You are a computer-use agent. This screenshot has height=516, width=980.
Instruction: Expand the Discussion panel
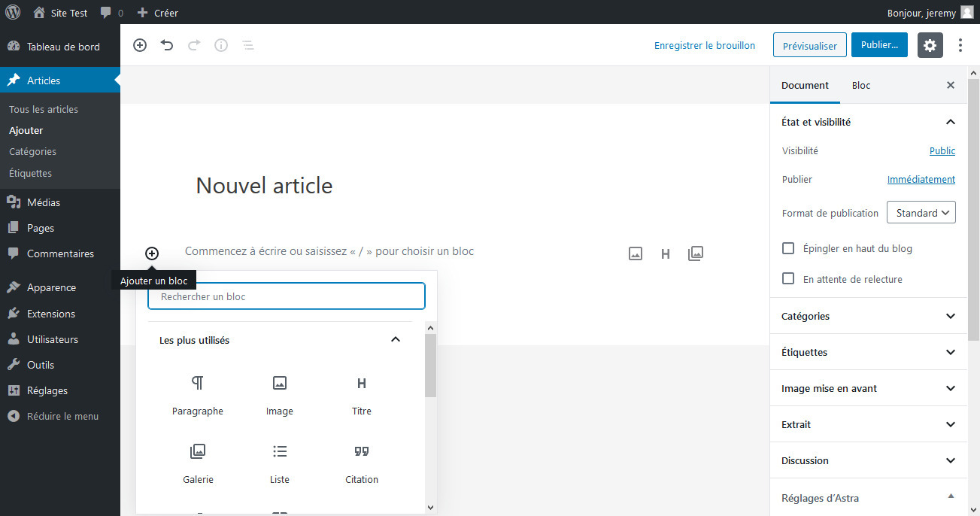pos(869,460)
